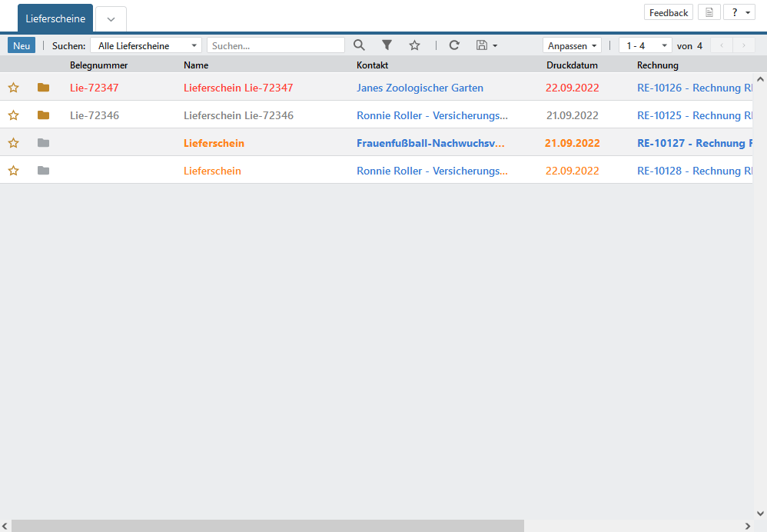This screenshot has width=767, height=532.
Task: Click the document icon beside Feedback
Action: coord(709,12)
